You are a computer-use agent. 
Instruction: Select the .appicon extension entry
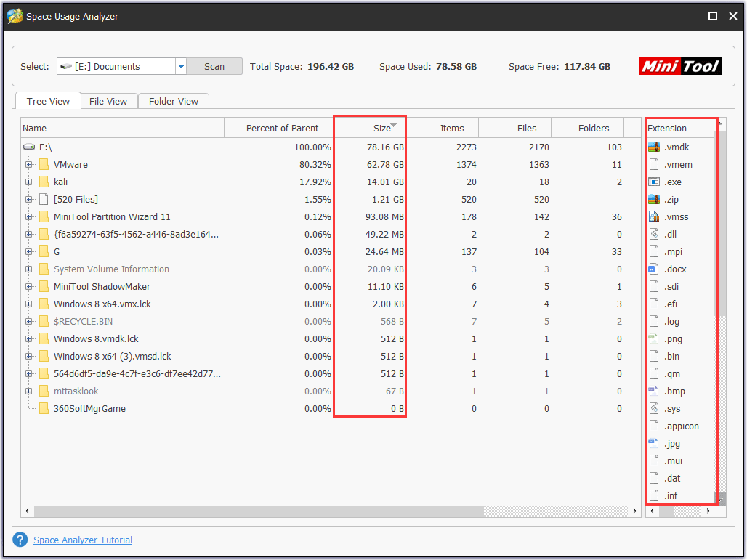point(681,426)
